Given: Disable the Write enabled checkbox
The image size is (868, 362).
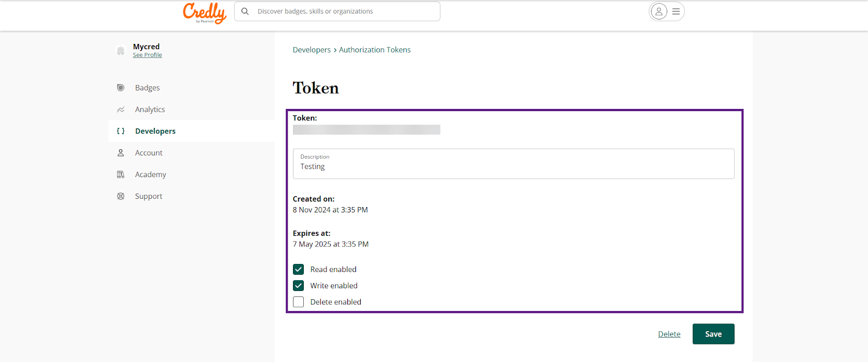Looking at the screenshot, I should coord(298,286).
